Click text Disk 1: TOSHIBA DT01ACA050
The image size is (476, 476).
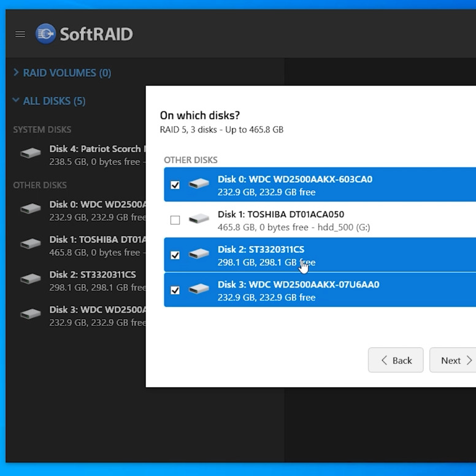(x=281, y=214)
